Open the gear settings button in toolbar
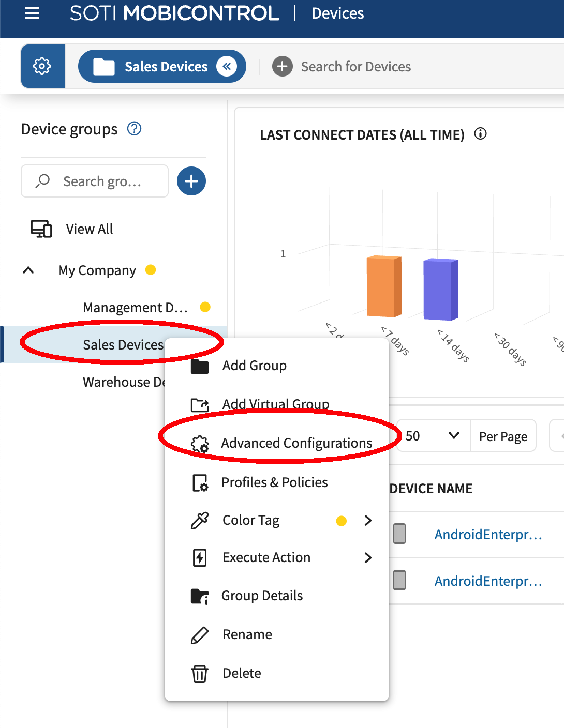This screenshot has height=728, width=564. (42, 66)
